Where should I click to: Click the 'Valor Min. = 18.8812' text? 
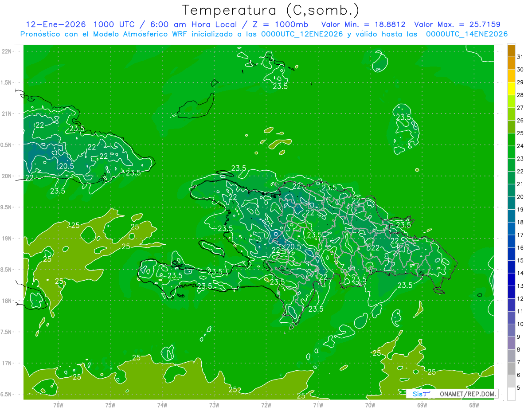point(364,24)
